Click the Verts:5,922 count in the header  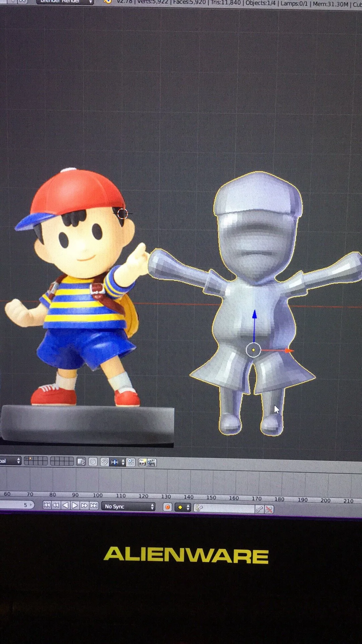[153, 2]
